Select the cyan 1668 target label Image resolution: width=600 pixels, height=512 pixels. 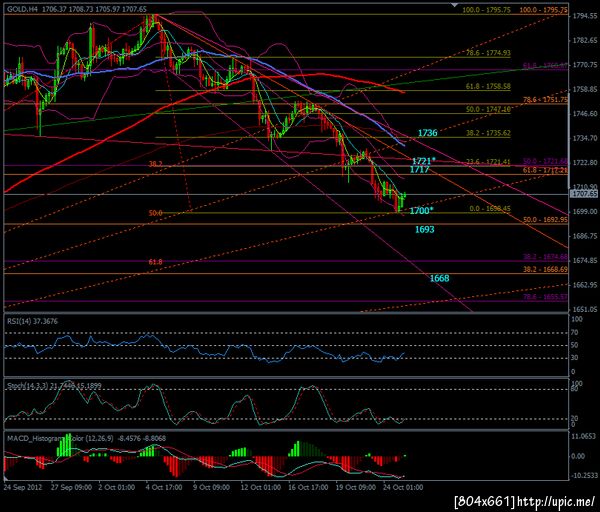pos(439,278)
